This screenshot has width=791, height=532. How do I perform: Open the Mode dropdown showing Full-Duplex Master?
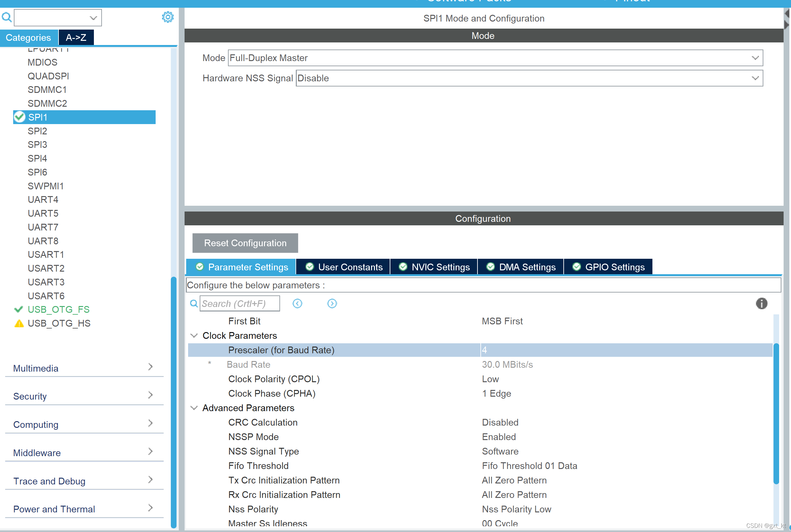click(x=496, y=58)
